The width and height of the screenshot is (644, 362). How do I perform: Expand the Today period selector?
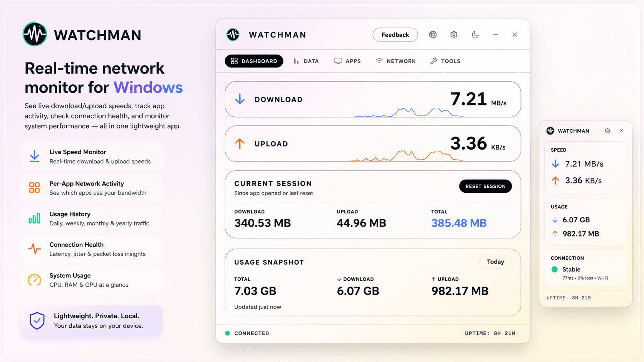[x=495, y=262]
